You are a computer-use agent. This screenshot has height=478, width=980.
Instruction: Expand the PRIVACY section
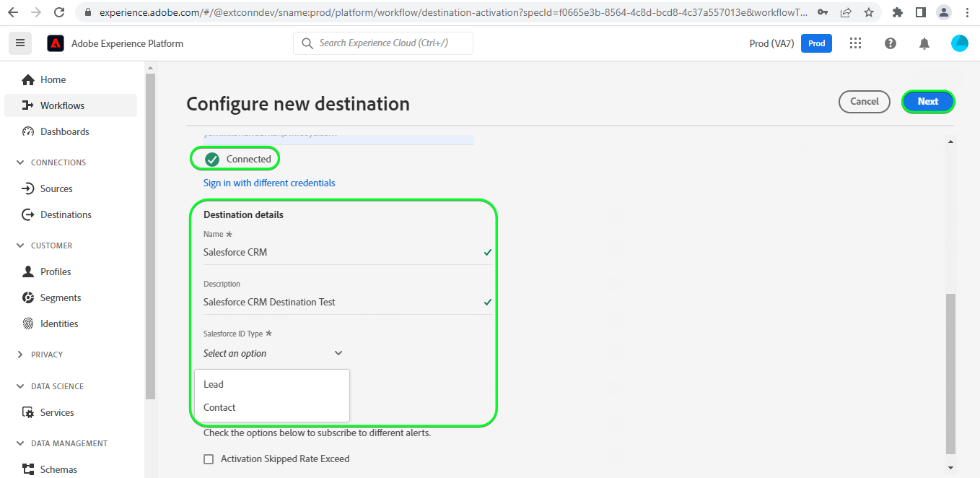click(20, 355)
